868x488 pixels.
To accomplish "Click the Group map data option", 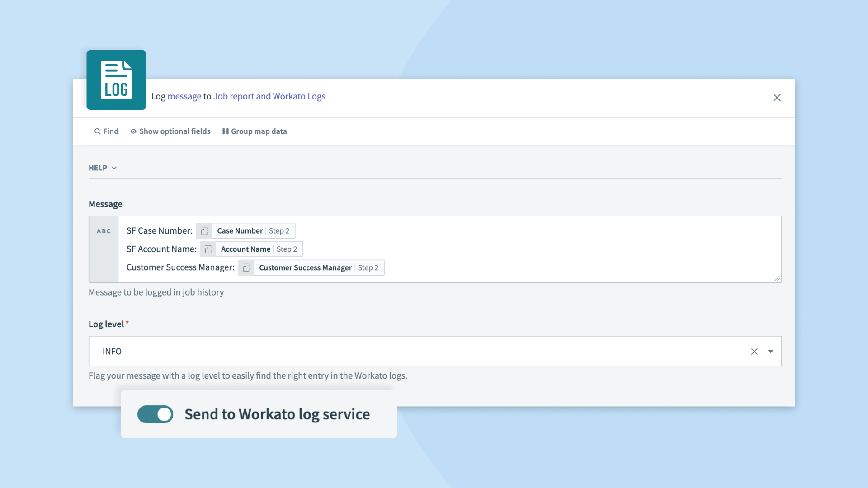I will point(259,131).
